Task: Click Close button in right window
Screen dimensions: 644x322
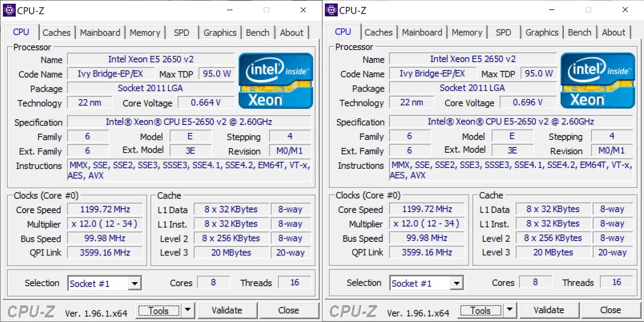Action: 611,310
